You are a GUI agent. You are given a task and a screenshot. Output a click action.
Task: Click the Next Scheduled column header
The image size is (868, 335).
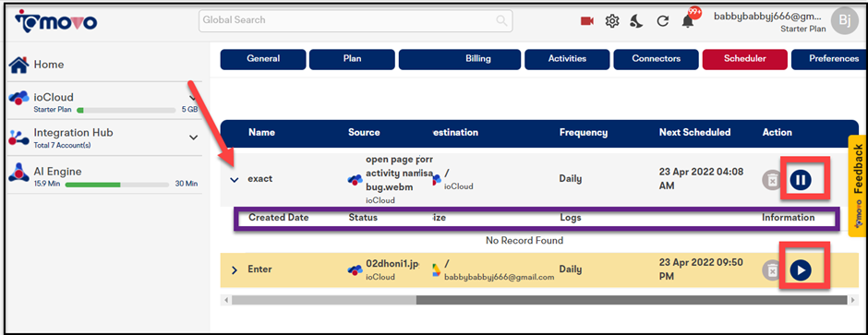[694, 133]
